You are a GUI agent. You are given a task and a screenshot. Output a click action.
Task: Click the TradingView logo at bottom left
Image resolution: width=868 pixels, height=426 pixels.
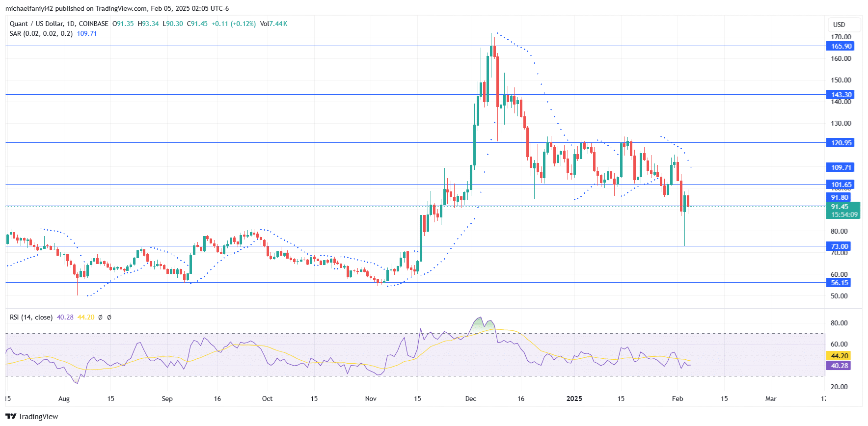[x=32, y=417]
